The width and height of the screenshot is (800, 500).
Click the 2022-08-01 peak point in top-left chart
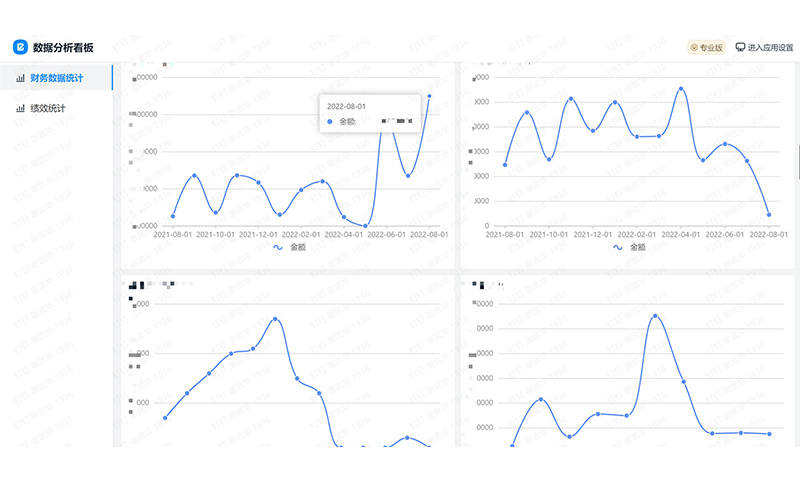[x=430, y=96]
